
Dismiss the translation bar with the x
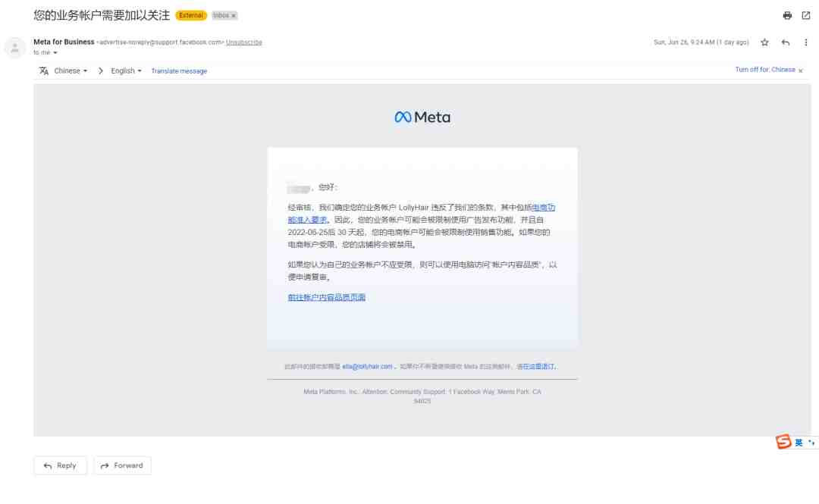click(801, 70)
